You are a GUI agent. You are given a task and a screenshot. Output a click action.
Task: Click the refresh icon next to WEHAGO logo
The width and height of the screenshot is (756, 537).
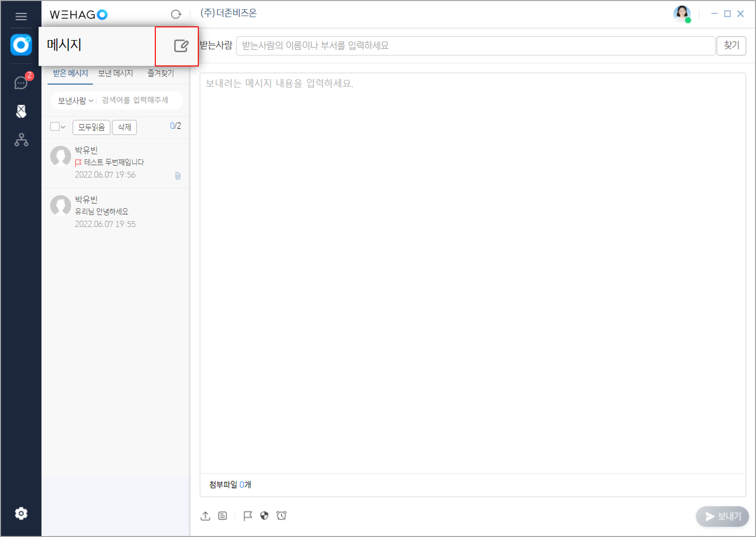[x=176, y=14]
